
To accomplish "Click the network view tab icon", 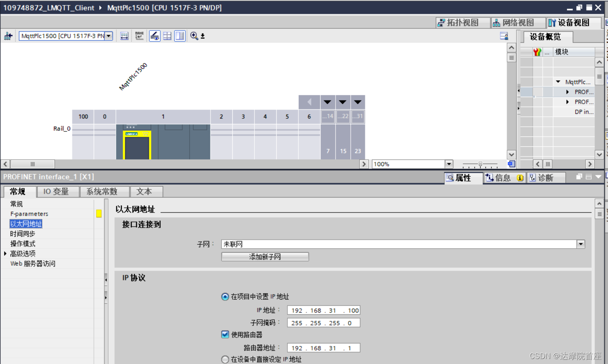I will coord(496,23).
